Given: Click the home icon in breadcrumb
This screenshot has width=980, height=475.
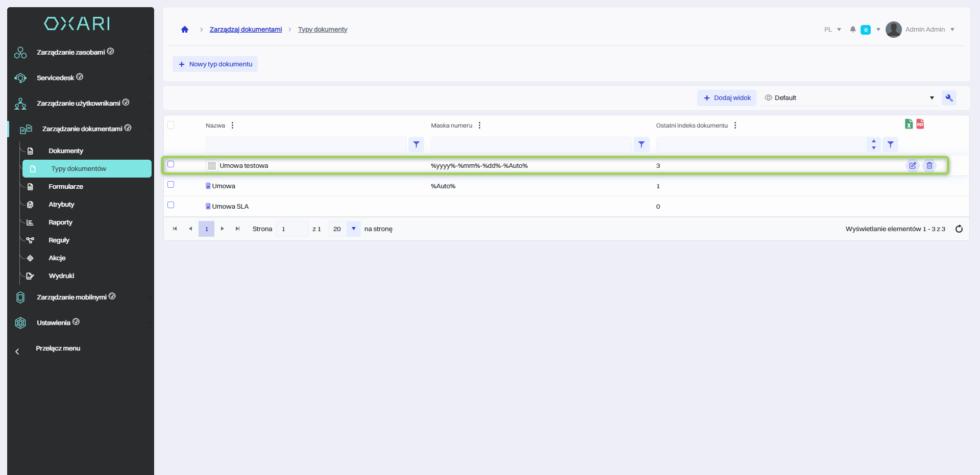Looking at the screenshot, I should (185, 30).
